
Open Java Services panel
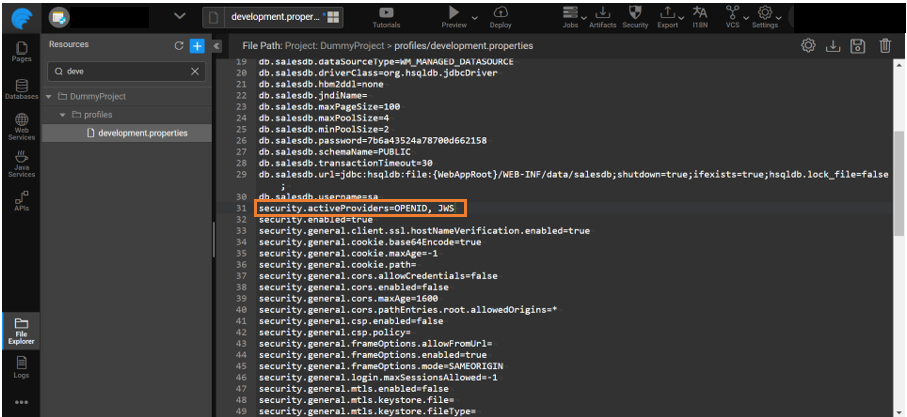coord(21,163)
